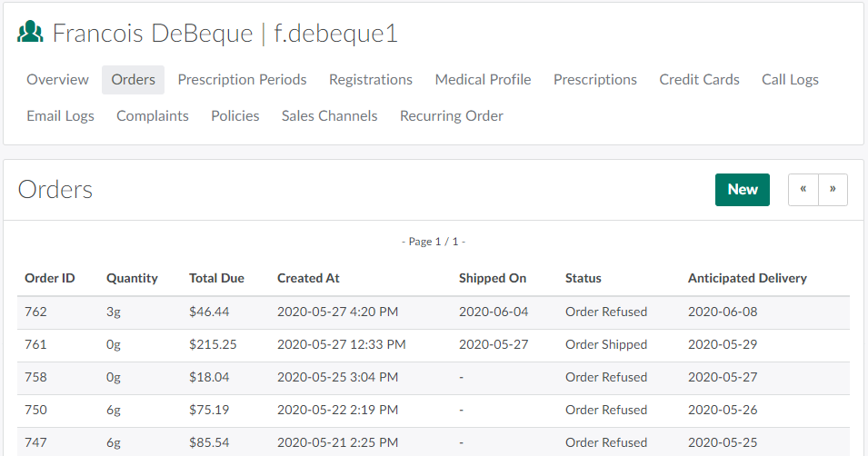Open the Email Logs tab
Screen dimensions: 868x456
click(60, 116)
